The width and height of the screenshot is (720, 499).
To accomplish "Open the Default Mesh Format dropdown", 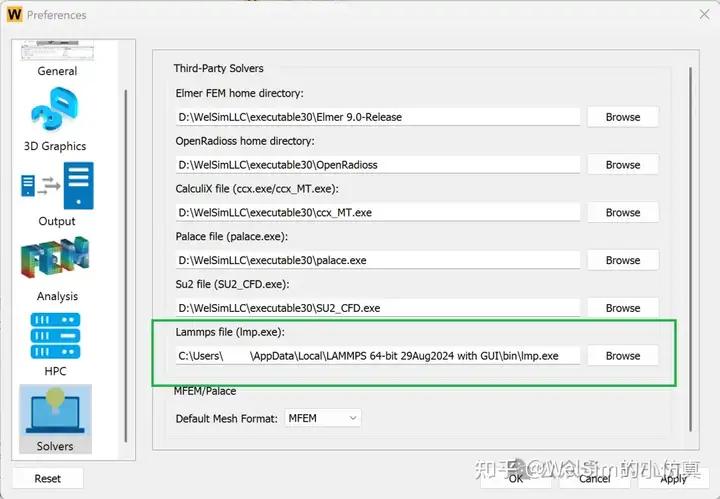I will coord(323,418).
